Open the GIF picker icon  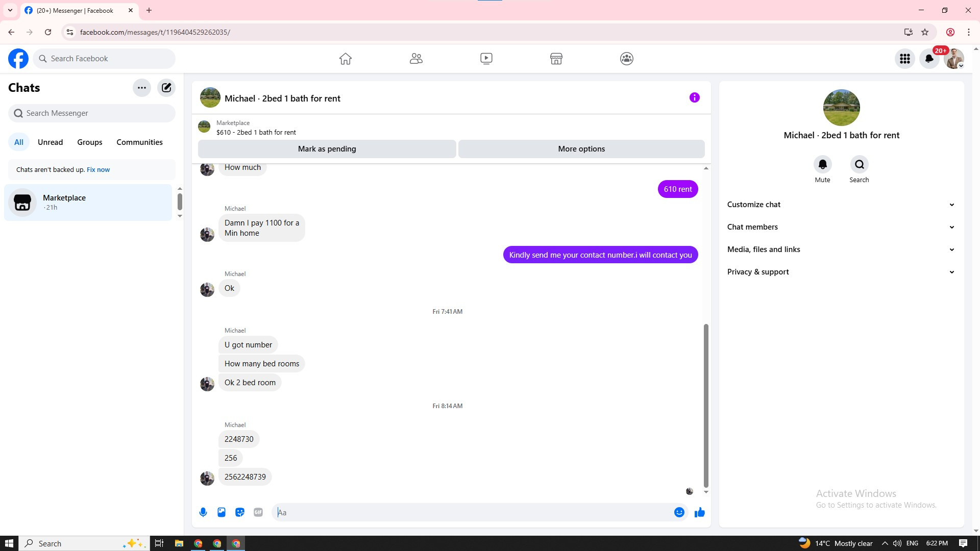258,512
